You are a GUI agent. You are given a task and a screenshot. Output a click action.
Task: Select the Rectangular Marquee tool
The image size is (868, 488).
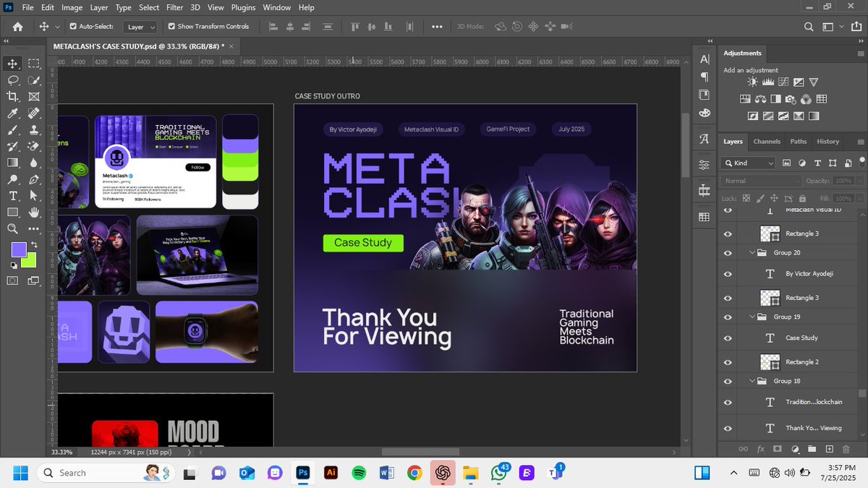(33, 64)
